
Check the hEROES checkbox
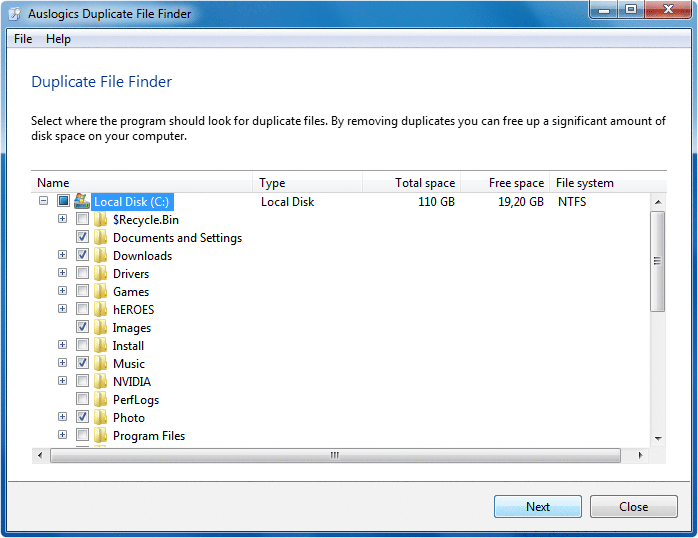tap(82, 308)
